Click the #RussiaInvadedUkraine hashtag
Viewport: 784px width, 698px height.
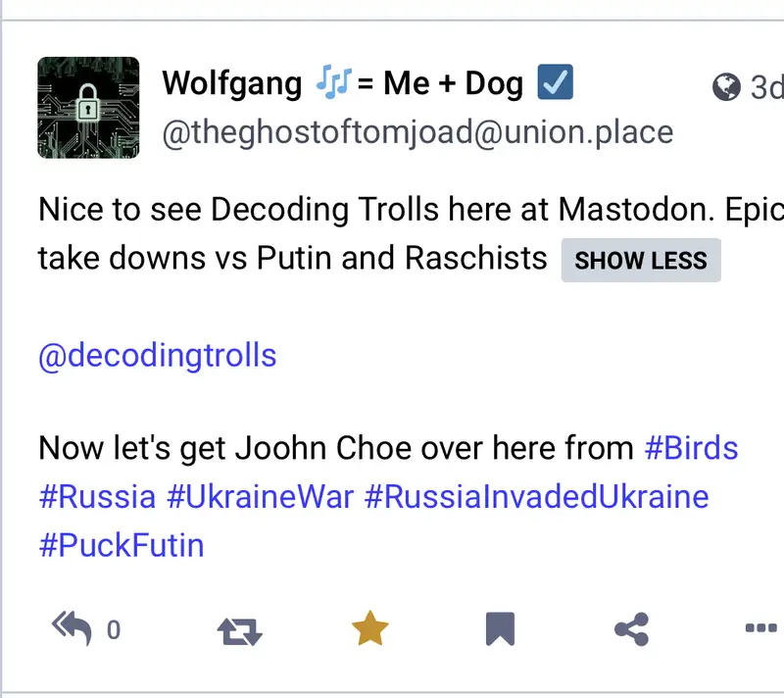(x=536, y=496)
